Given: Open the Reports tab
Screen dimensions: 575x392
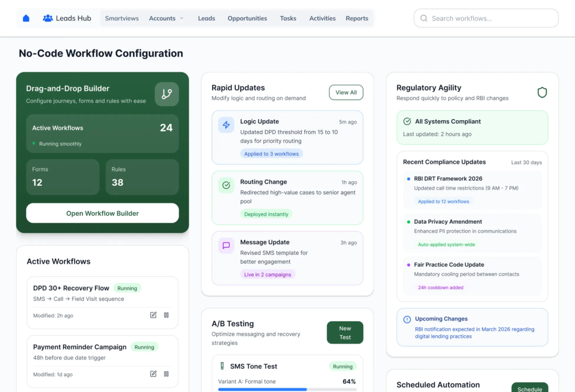Looking at the screenshot, I should [x=357, y=19].
